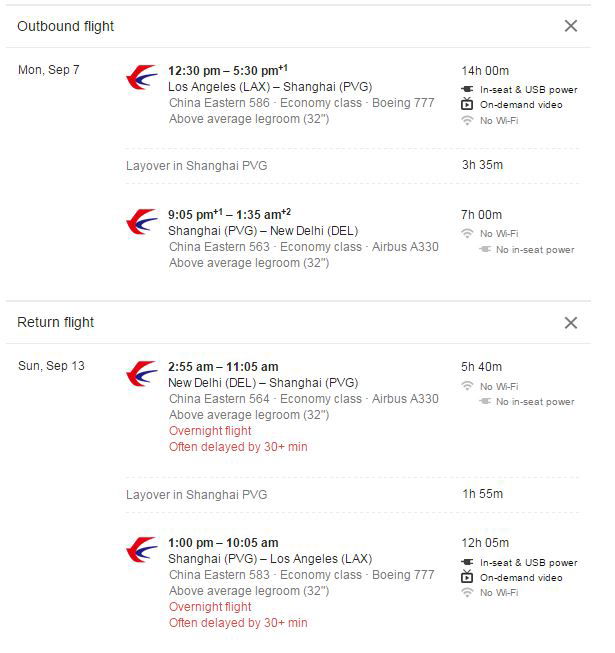Click 12:30 pm – 5:30 pm departure time
Image resolution: width=615 pixels, height=653 pixels.
[228, 70]
